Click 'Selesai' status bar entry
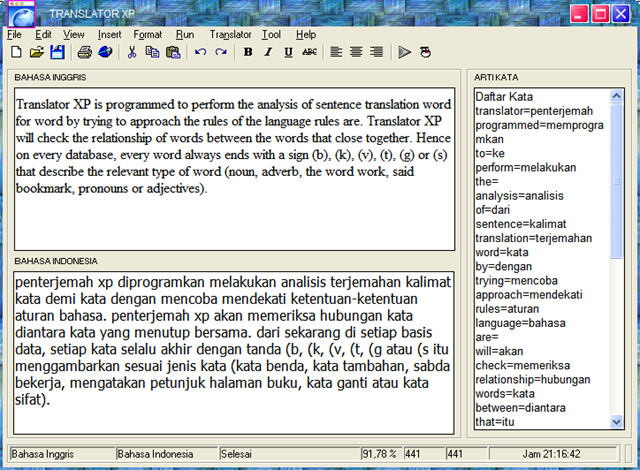The height and width of the screenshot is (470, 640). click(x=289, y=454)
